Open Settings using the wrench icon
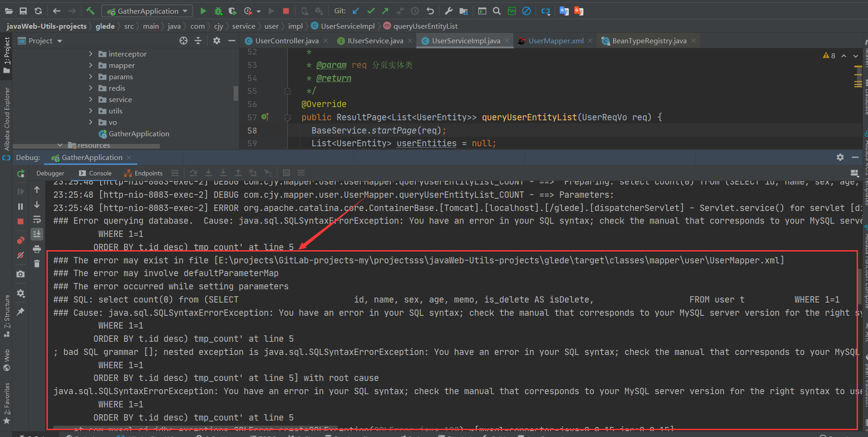 [x=449, y=11]
